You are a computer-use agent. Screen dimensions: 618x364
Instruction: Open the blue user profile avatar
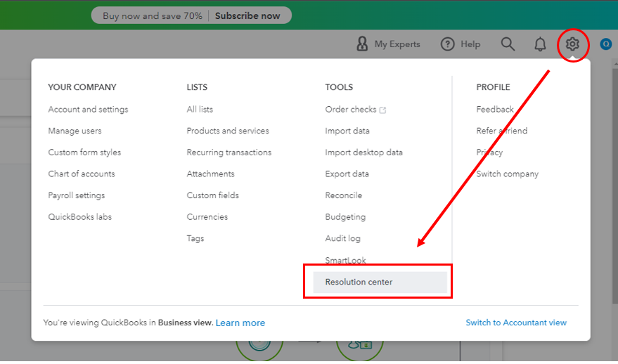point(606,44)
